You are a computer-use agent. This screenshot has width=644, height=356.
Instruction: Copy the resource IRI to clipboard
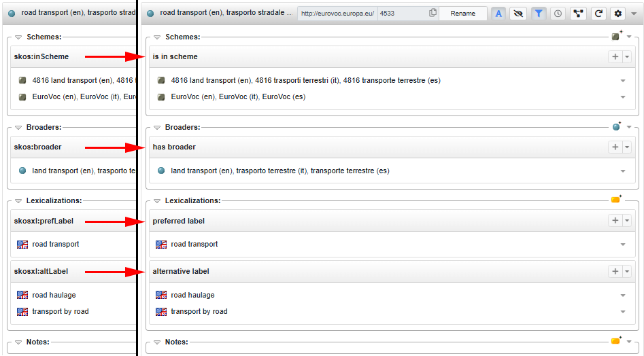pos(433,13)
